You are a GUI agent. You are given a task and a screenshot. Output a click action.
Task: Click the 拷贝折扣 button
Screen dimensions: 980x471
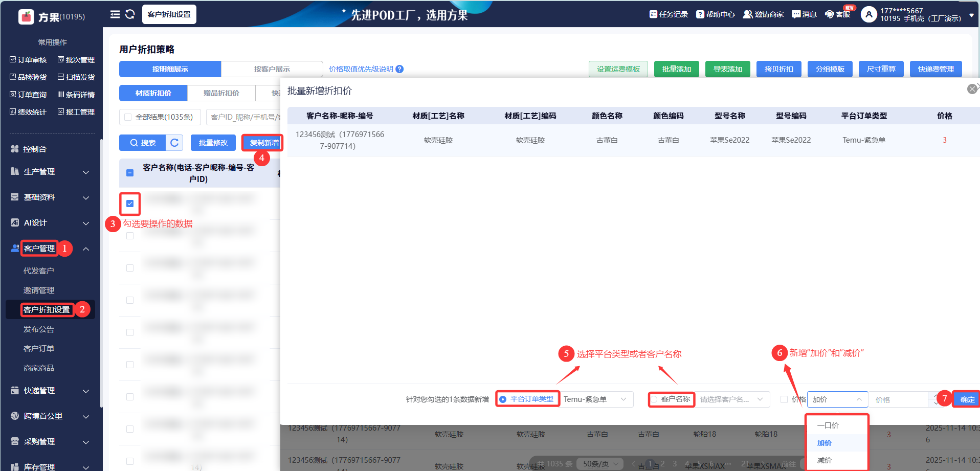coord(779,69)
